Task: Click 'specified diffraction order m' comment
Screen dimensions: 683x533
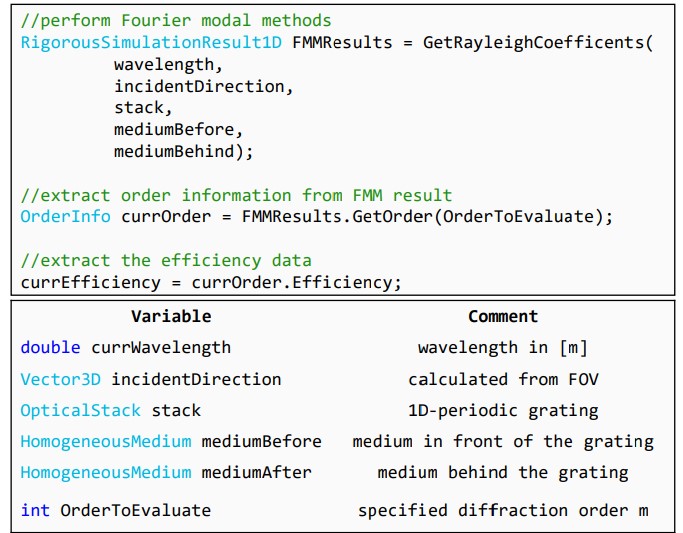Action: 503,510
